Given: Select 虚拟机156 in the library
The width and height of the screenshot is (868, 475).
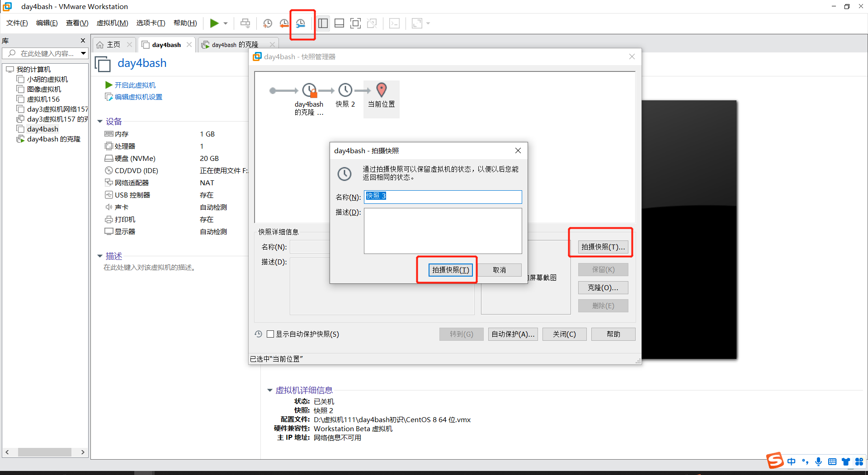Looking at the screenshot, I should coord(43,99).
